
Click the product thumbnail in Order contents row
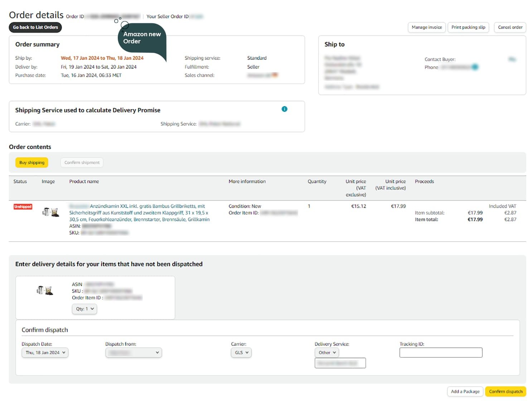tap(50, 212)
